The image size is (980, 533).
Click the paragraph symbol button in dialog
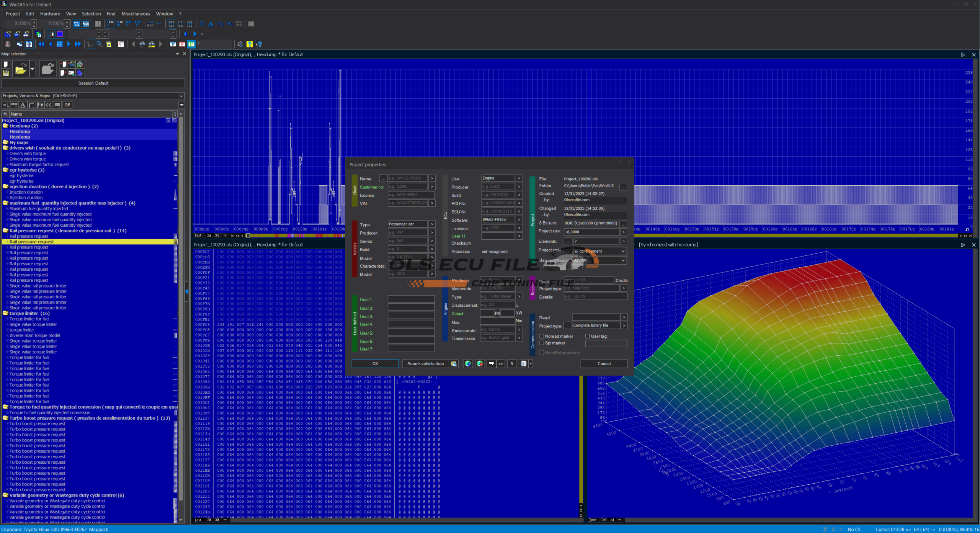(x=512, y=364)
